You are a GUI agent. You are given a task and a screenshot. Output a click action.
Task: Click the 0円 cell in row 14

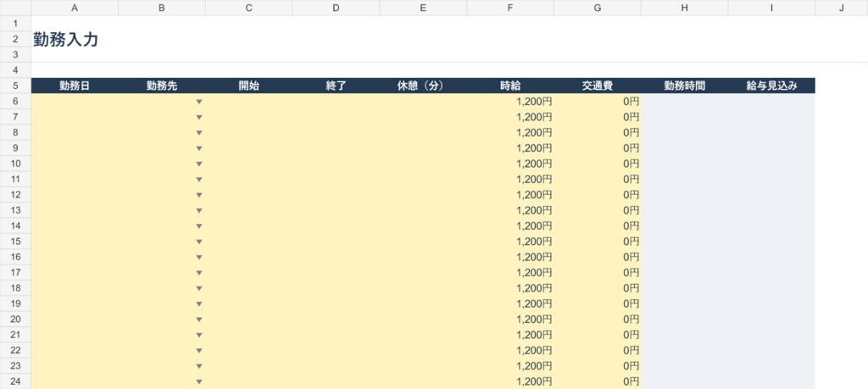click(x=598, y=225)
